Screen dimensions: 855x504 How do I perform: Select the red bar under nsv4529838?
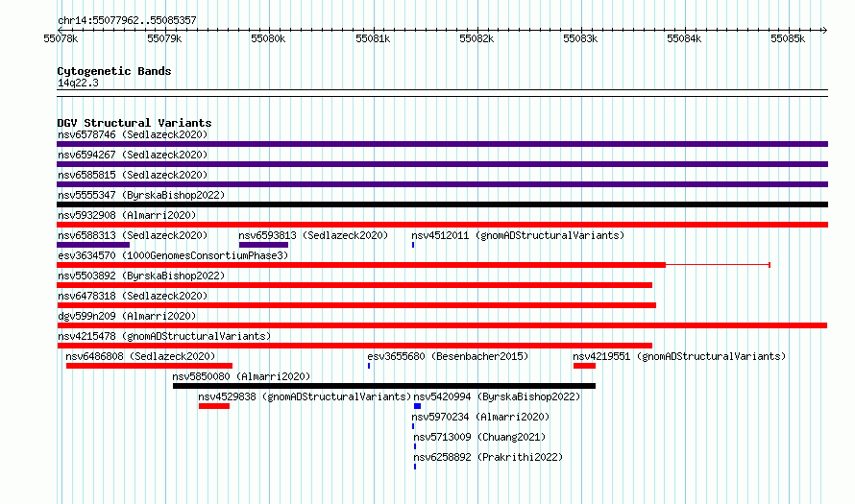pos(213,406)
